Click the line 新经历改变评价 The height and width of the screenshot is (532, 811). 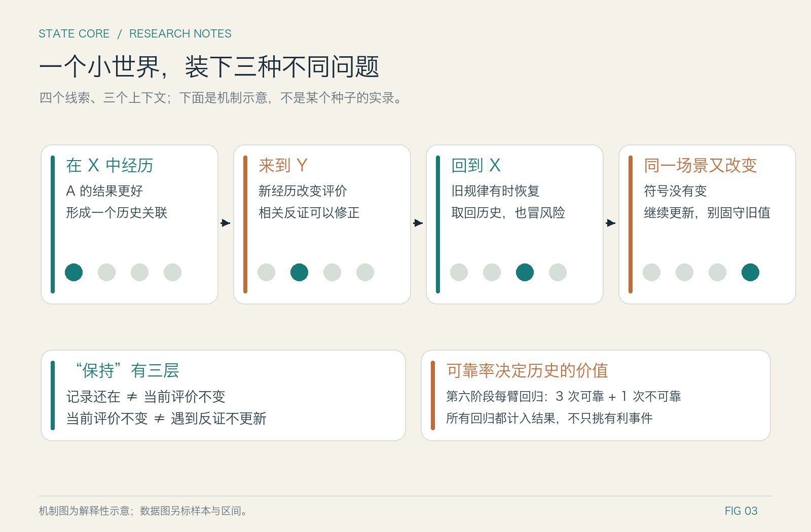[303, 191]
